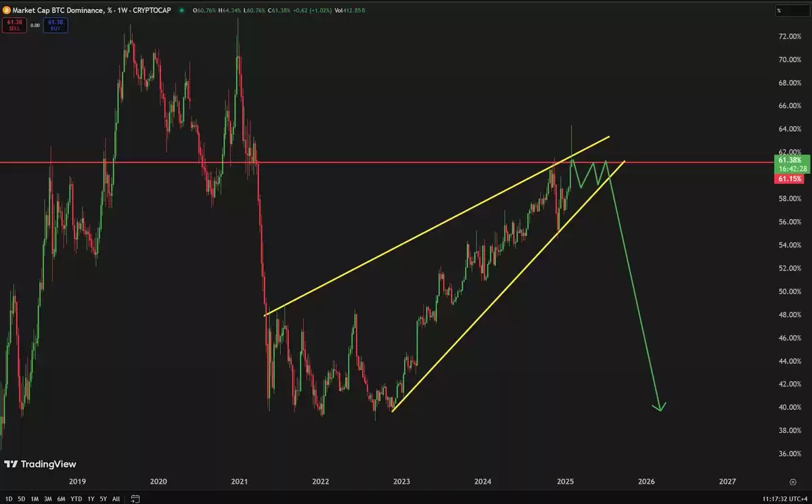Select the 1Y time range
The width and height of the screenshot is (812, 504).
click(x=91, y=499)
